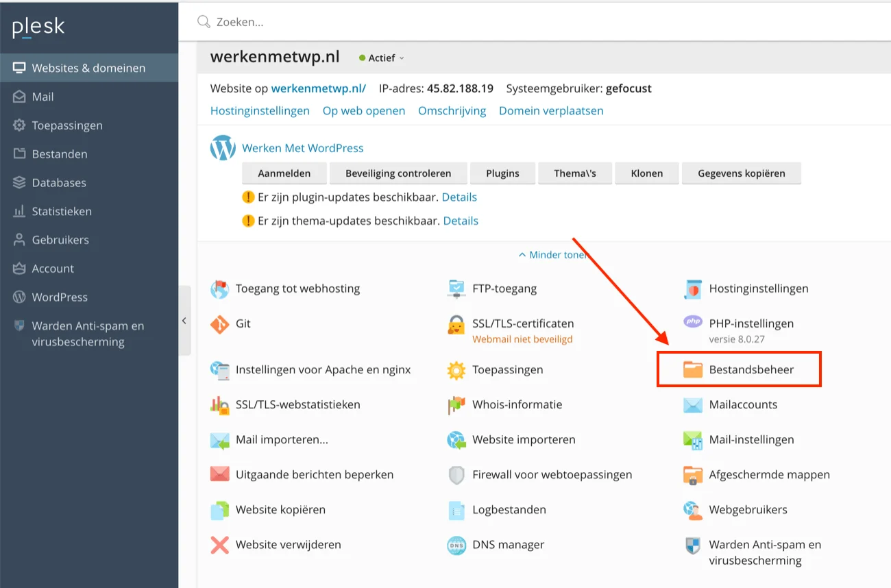This screenshot has width=891, height=588.
Task: Open Details link for plugin updates
Action: click(459, 197)
